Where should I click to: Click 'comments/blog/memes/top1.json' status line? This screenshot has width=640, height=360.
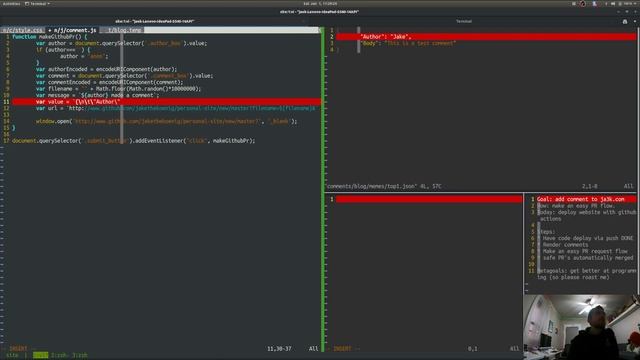pyautogui.click(x=383, y=187)
